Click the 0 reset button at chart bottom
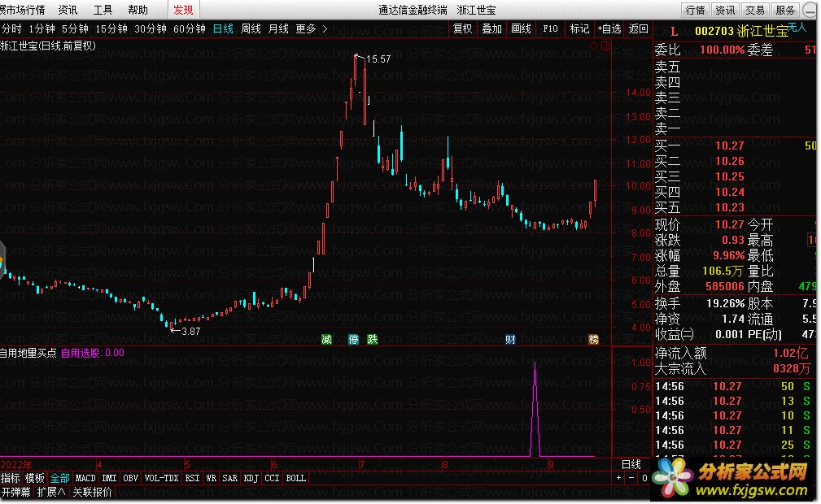Viewport: 821px width, 504px height. [644, 478]
